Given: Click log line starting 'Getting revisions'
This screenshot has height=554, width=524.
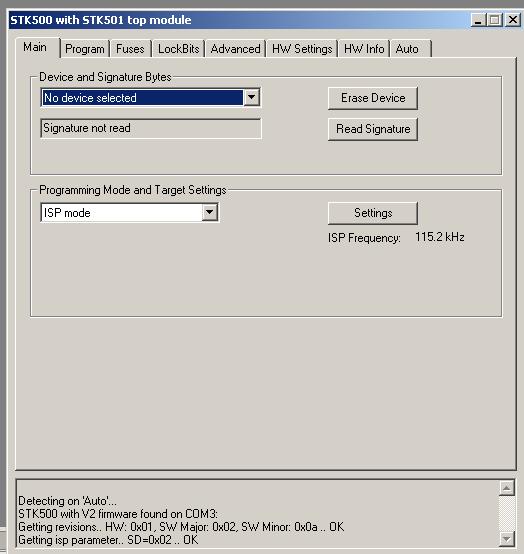Looking at the screenshot, I should click(x=181, y=527).
